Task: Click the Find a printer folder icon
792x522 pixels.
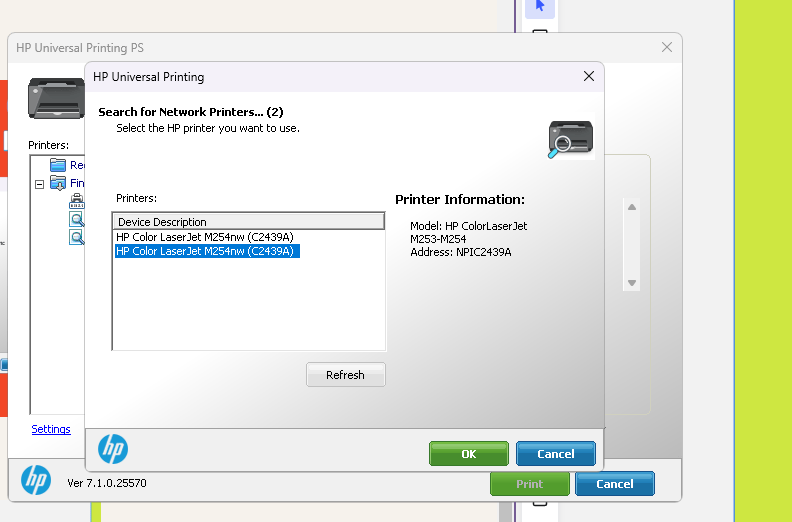Action: (58, 183)
